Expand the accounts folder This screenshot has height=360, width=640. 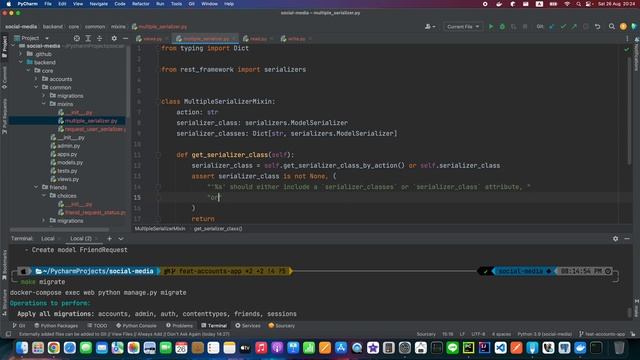coord(36,79)
